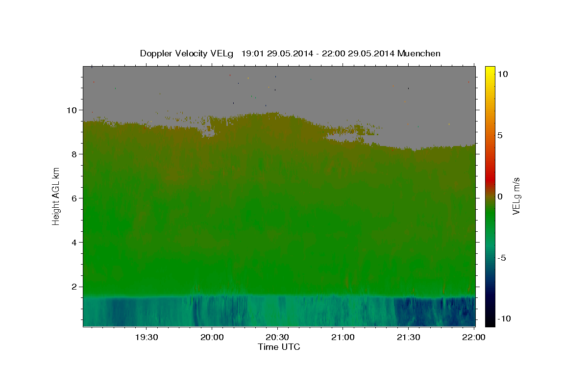Click the '21:00' time tick label
Screen dimensions: 588x392
point(343,337)
